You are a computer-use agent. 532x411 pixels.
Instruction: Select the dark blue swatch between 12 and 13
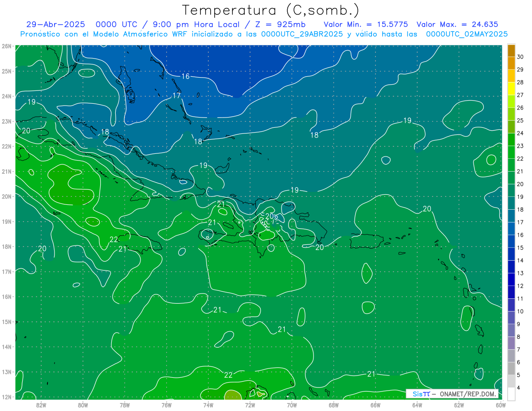tap(511, 280)
